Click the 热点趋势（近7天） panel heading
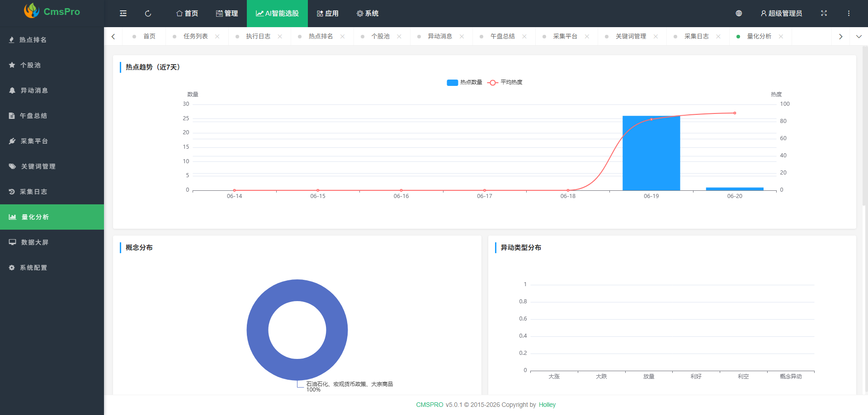Image resolution: width=868 pixels, height=415 pixels. tap(153, 67)
